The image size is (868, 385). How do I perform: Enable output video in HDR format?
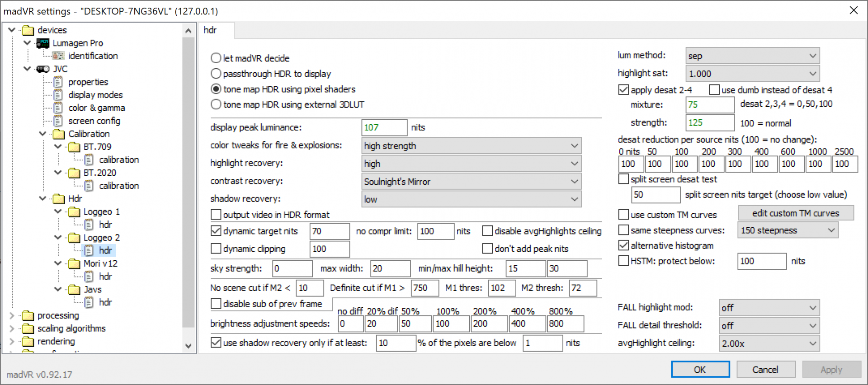[x=216, y=215]
